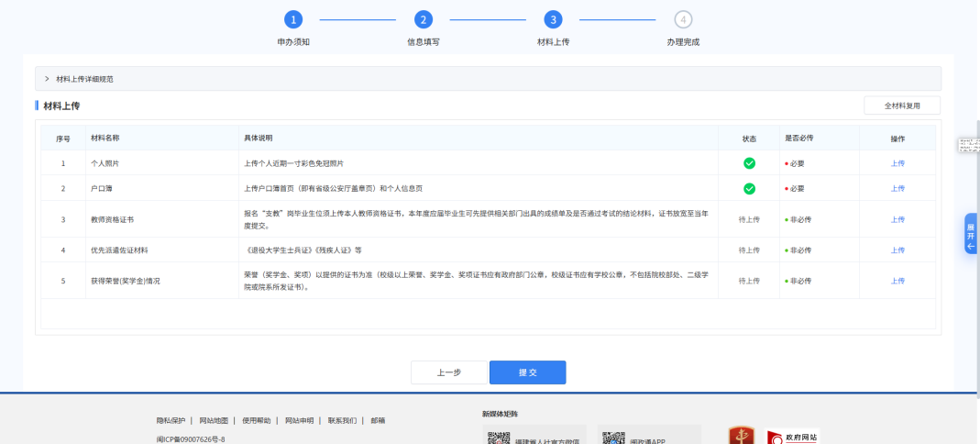This screenshot has height=444, width=980.
Task: Click step 2 信息填写 circle icon
Action: (x=423, y=20)
